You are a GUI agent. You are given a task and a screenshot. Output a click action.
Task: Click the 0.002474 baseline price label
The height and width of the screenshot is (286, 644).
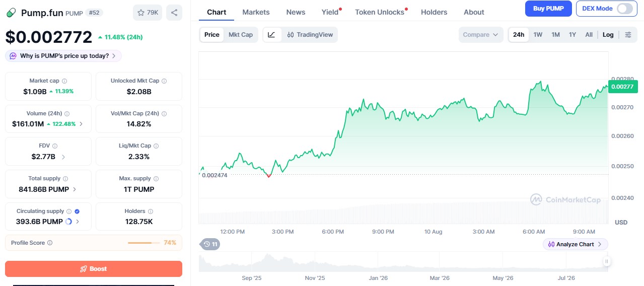click(x=214, y=175)
